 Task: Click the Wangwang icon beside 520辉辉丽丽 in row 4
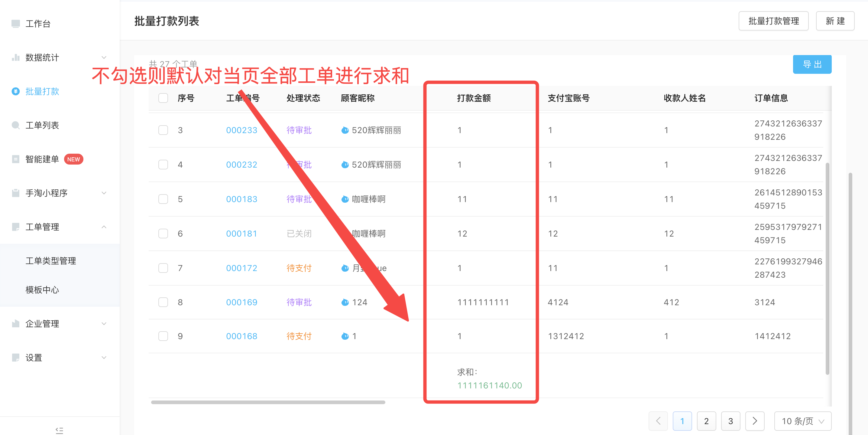(x=345, y=165)
